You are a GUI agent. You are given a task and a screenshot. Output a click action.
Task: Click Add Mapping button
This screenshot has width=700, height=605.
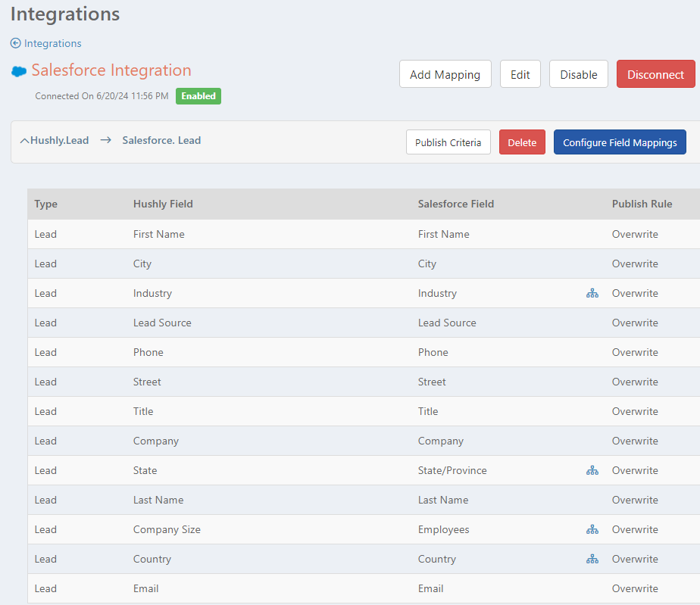[x=445, y=74]
